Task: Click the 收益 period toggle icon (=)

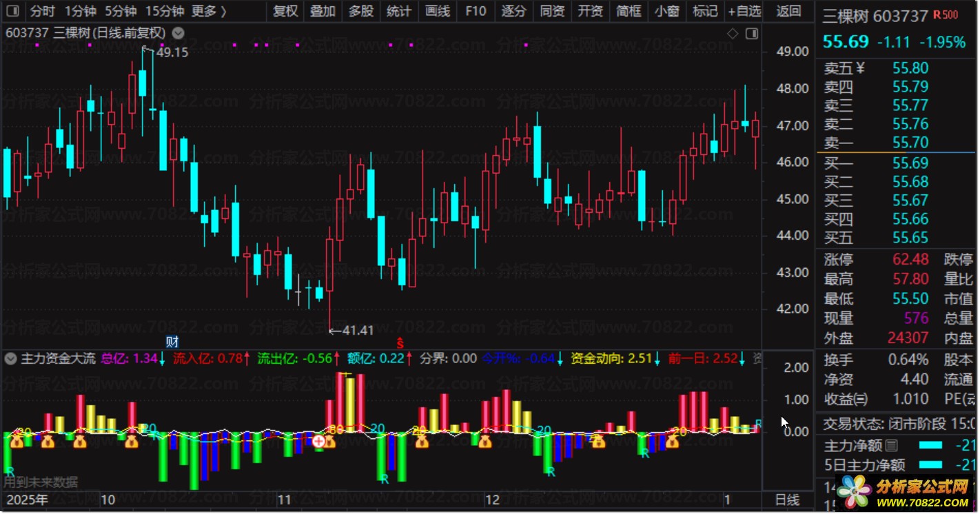Action: [x=861, y=399]
